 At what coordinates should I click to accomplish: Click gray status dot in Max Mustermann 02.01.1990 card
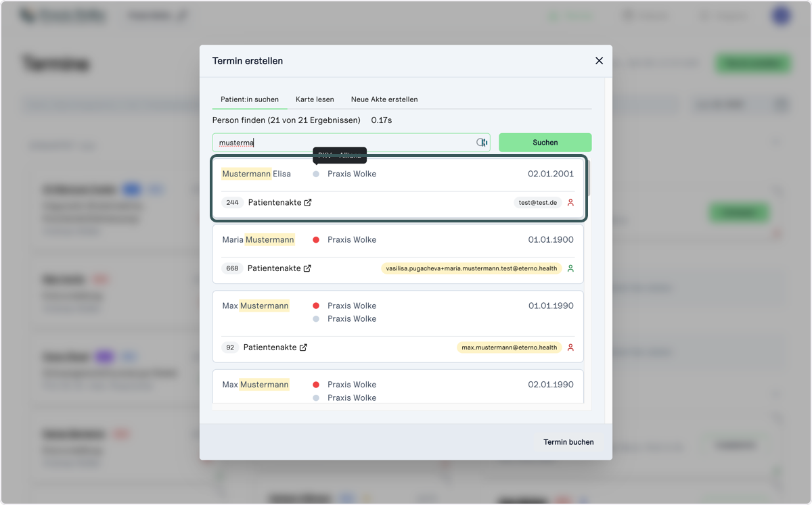pyautogui.click(x=316, y=398)
